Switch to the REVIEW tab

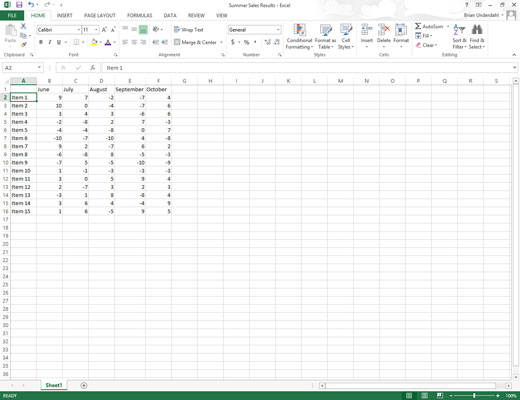click(196, 15)
